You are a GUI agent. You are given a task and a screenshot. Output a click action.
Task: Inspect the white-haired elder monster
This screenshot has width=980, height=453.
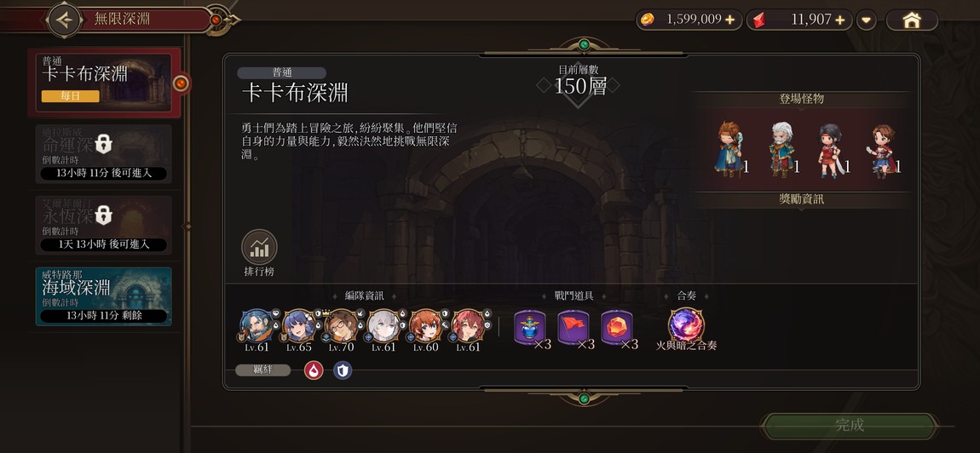pyautogui.click(x=781, y=149)
